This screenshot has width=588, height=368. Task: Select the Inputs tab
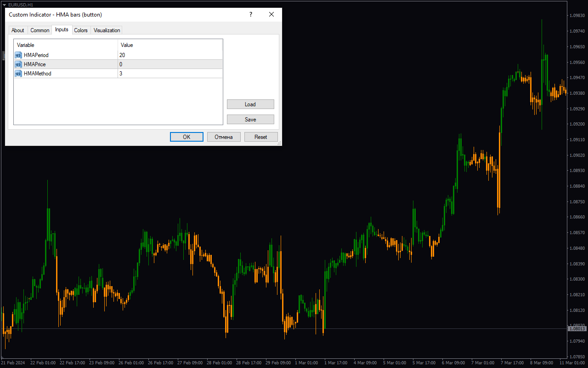[x=62, y=29]
